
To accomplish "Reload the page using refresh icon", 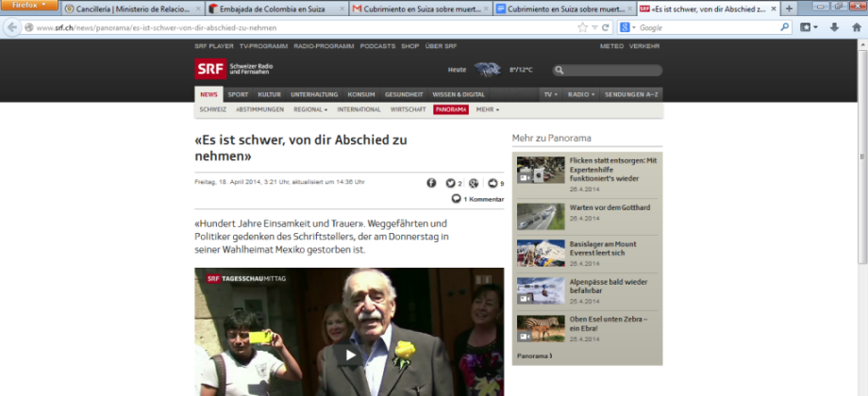I will tap(606, 27).
